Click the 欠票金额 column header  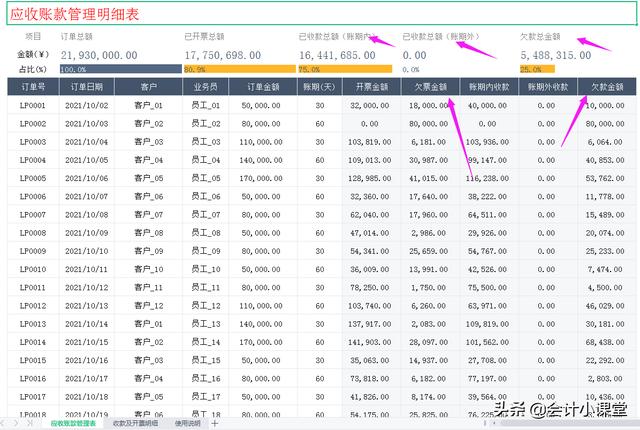431,87
